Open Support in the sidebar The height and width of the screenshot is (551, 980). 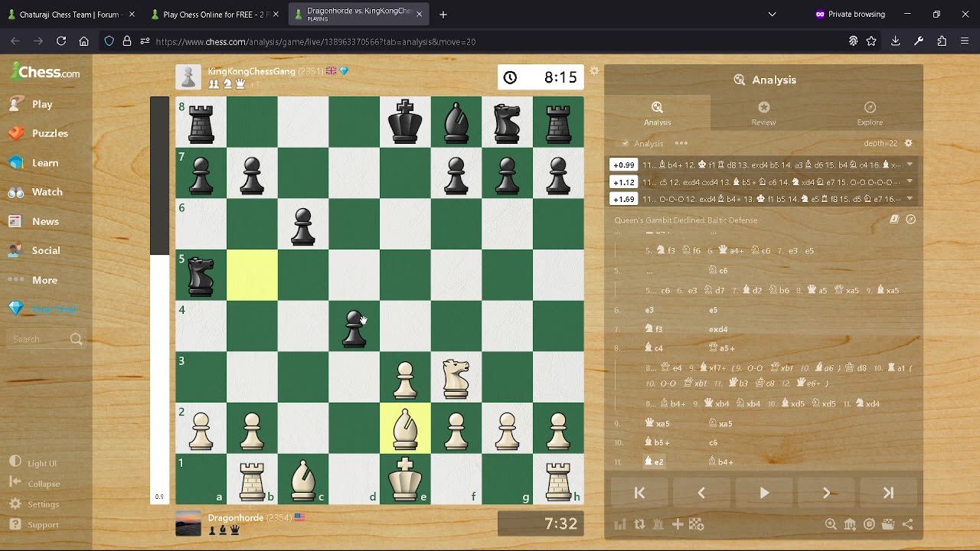tap(35, 525)
